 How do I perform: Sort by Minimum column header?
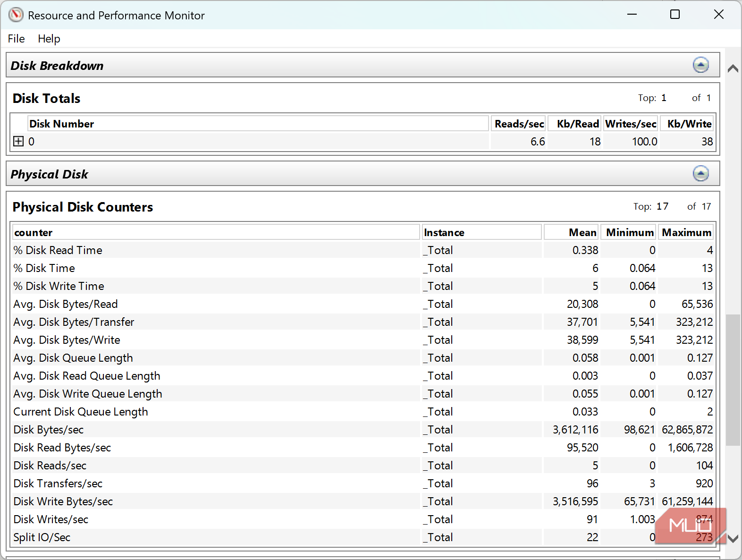click(x=627, y=232)
